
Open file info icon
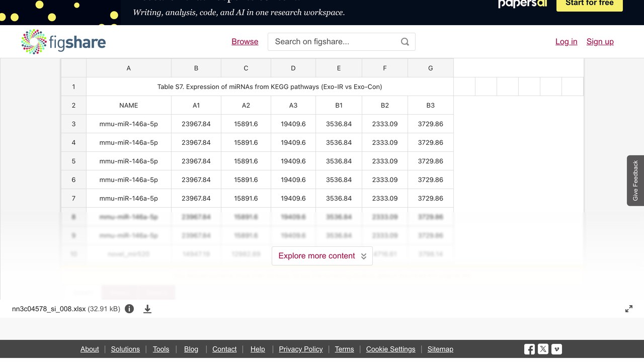[129, 309]
